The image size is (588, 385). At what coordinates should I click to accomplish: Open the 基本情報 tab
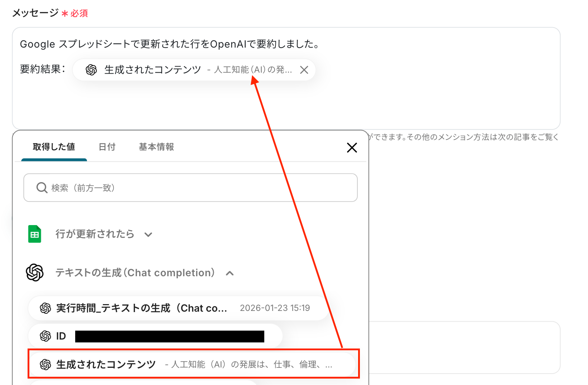point(156,147)
